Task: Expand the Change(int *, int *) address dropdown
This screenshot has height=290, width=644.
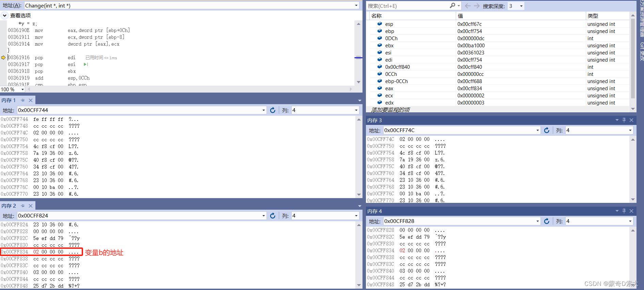Action: click(356, 5)
